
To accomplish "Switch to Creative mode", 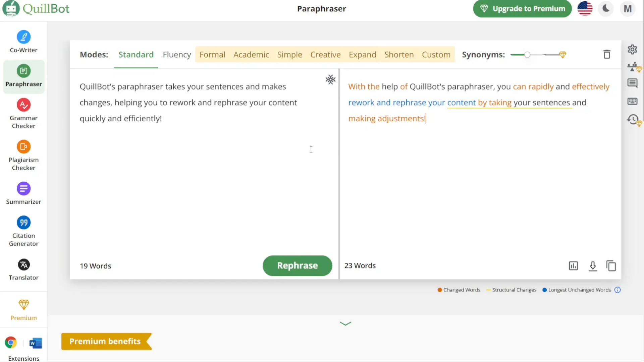I will pos(325,55).
